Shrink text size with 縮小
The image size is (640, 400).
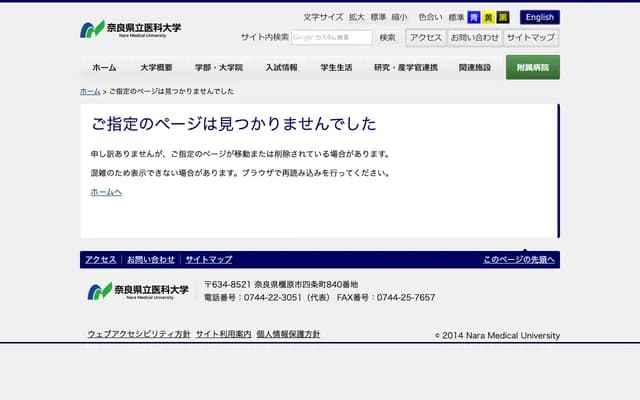(399, 17)
